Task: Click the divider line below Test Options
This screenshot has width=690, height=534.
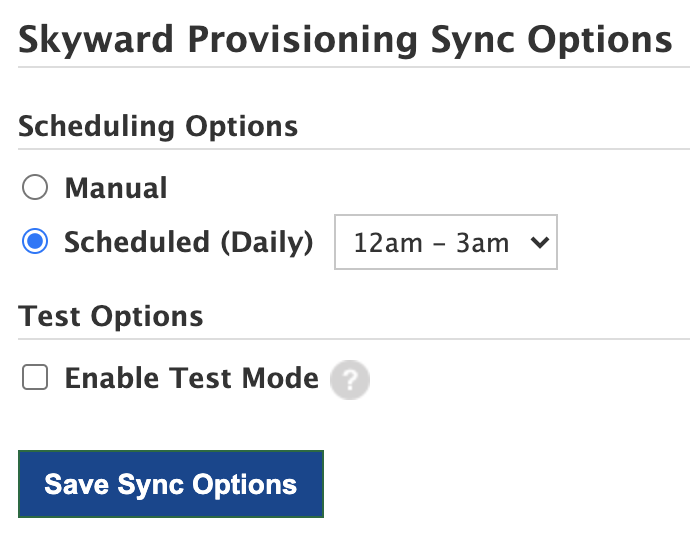Action: [x=352, y=339]
